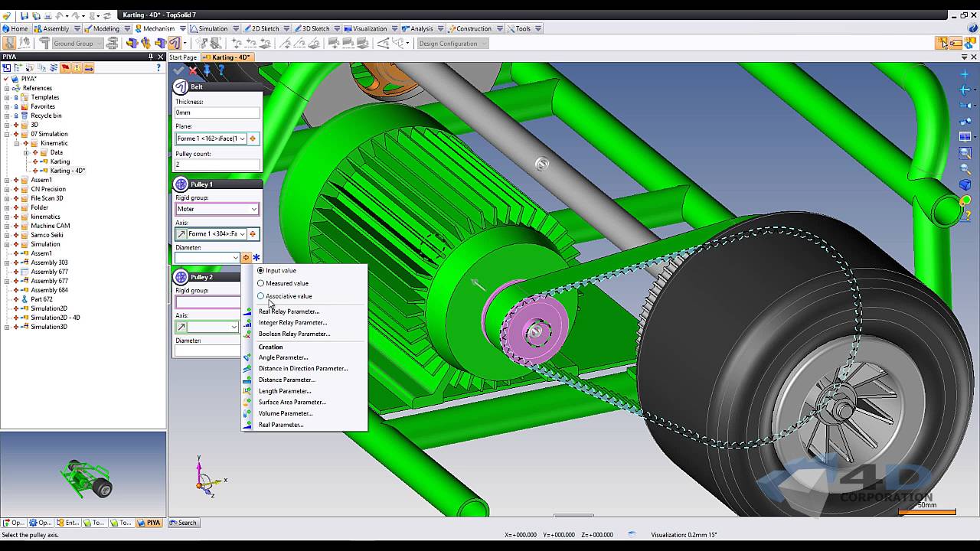Open the Assembly tab

click(55, 28)
